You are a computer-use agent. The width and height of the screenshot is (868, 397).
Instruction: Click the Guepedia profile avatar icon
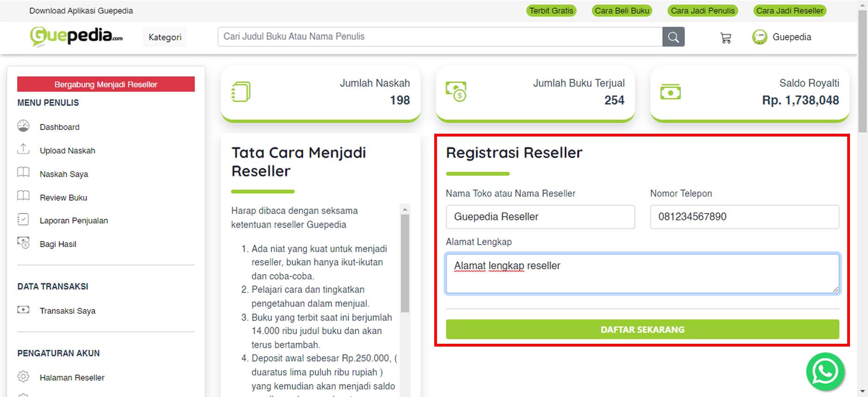759,37
